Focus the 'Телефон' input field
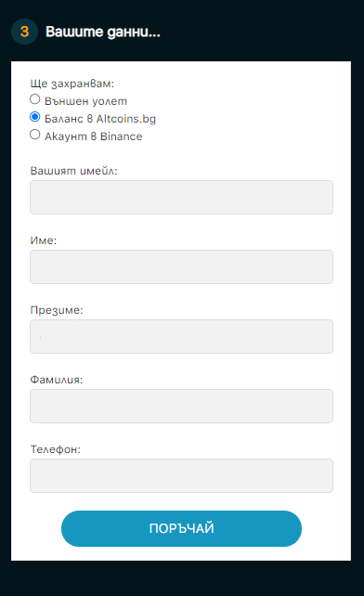This screenshot has width=364, height=596. 181,475
